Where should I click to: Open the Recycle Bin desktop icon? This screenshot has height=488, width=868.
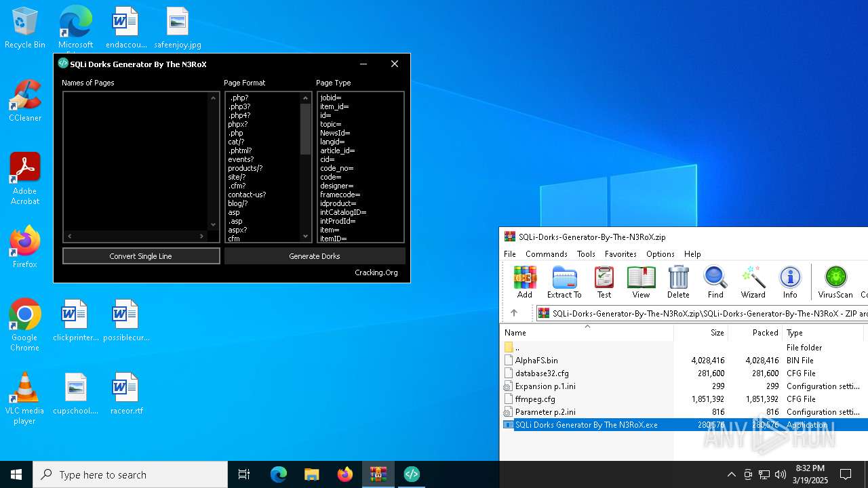click(25, 28)
